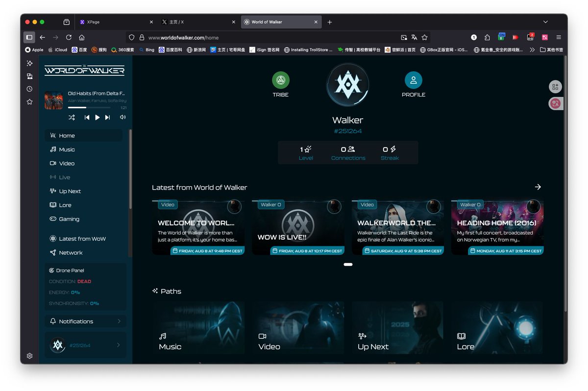Mute the player volume
Image resolution: width=588 pixels, height=391 pixels.
pos(122,117)
